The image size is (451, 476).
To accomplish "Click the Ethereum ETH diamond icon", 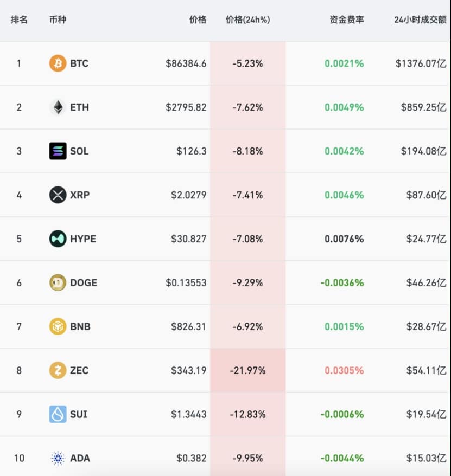I will [x=58, y=107].
